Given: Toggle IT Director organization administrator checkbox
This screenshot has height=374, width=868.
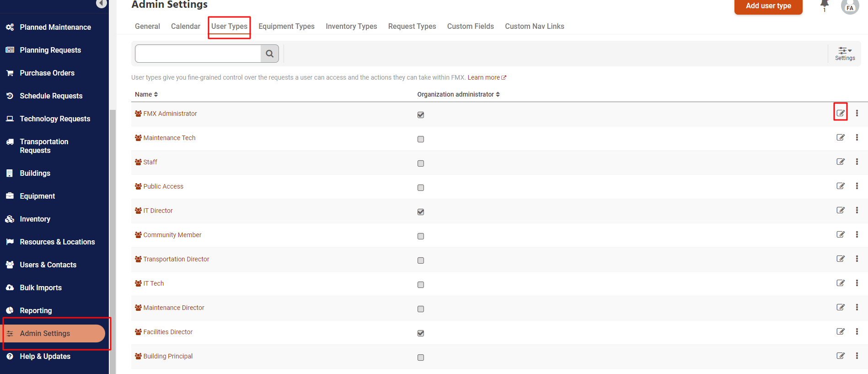Looking at the screenshot, I should click(421, 212).
